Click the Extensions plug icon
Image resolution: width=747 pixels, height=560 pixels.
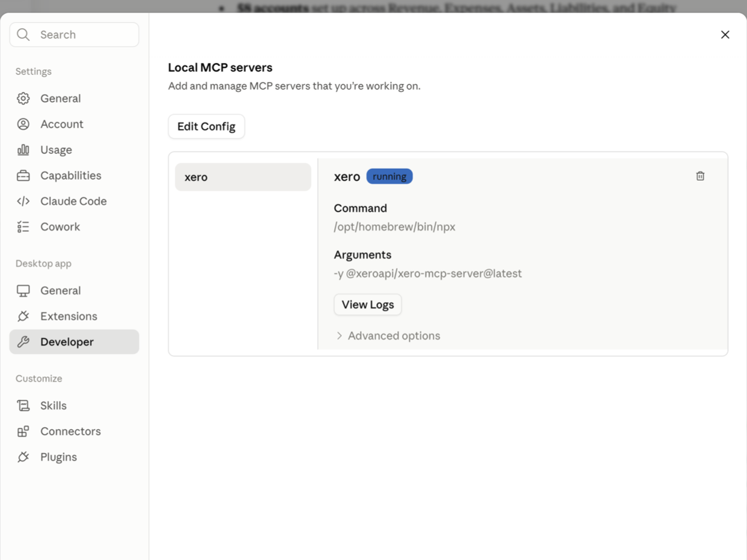tap(23, 316)
